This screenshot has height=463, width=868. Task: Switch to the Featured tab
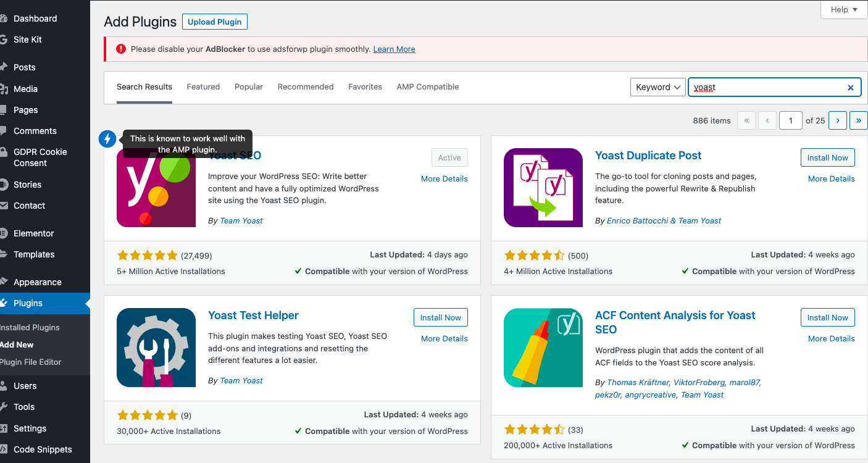[203, 87]
